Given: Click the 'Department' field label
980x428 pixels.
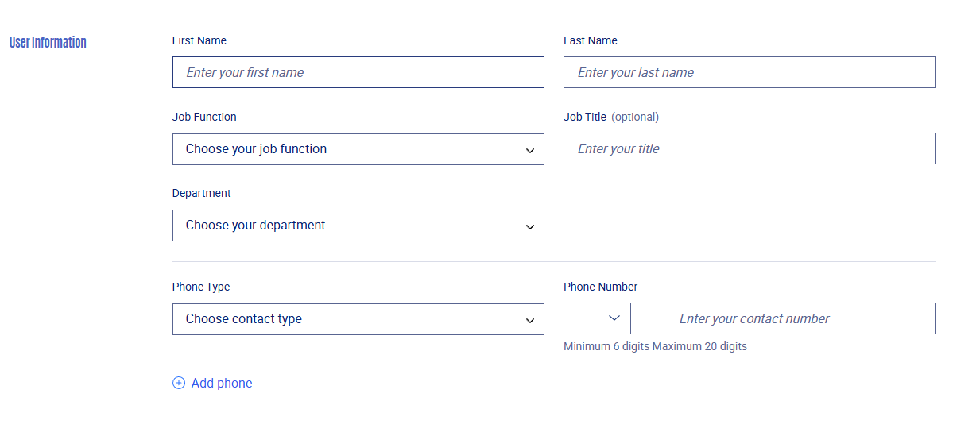Looking at the screenshot, I should 202,193.
